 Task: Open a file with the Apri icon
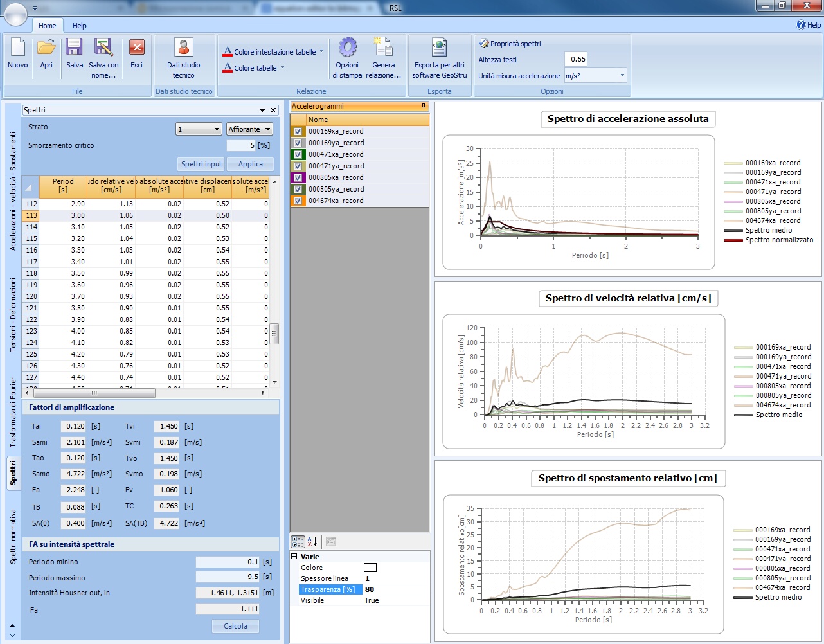click(46, 48)
